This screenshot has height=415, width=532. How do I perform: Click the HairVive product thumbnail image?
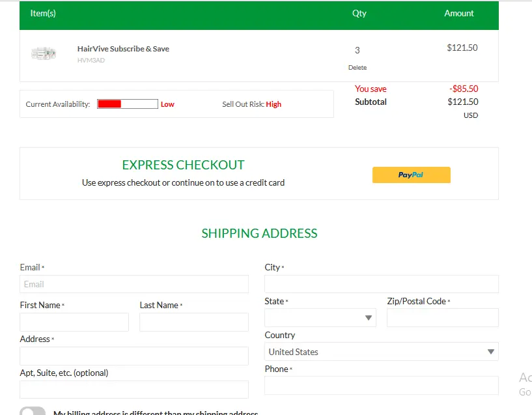44,53
